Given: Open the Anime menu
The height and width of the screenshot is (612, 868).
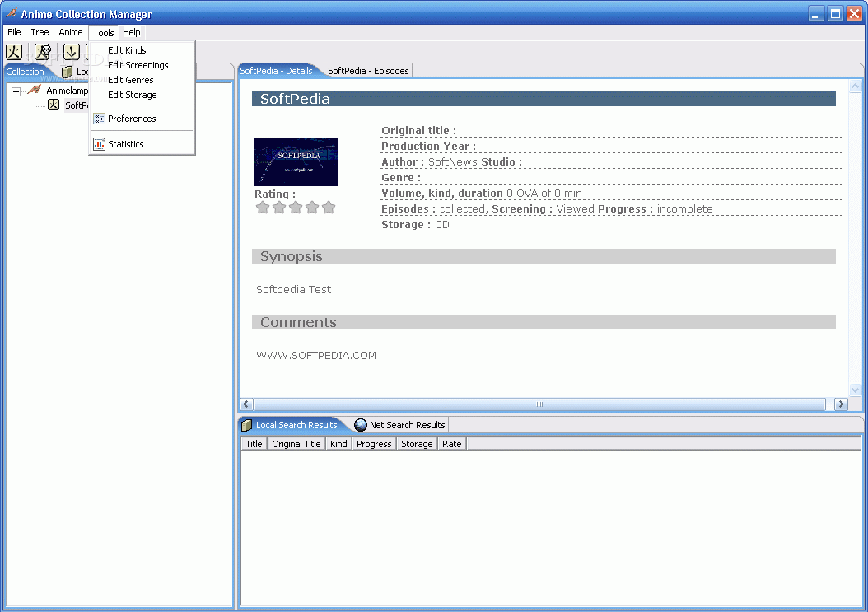Looking at the screenshot, I should [71, 32].
